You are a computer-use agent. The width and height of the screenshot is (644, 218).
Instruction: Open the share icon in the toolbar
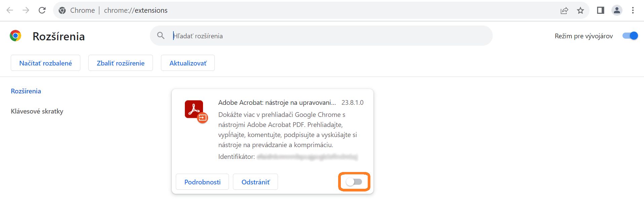564,10
